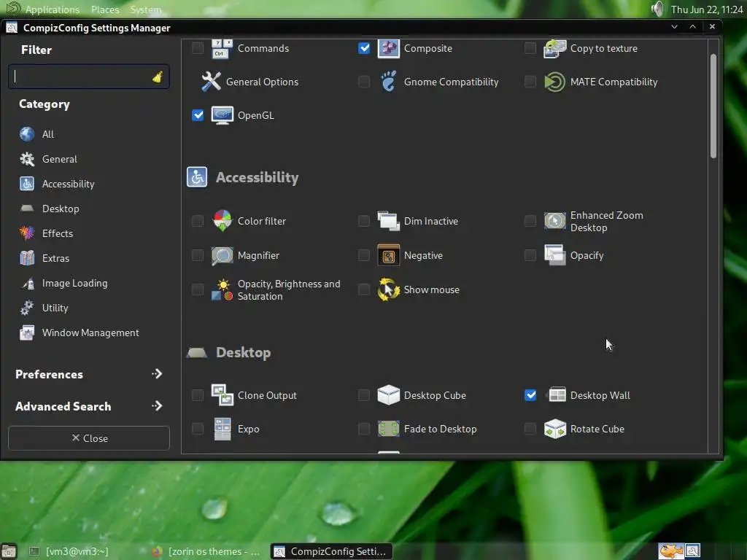Open the Gnome Compatibility footprint icon
The width and height of the screenshot is (747, 560).
(x=388, y=82)
